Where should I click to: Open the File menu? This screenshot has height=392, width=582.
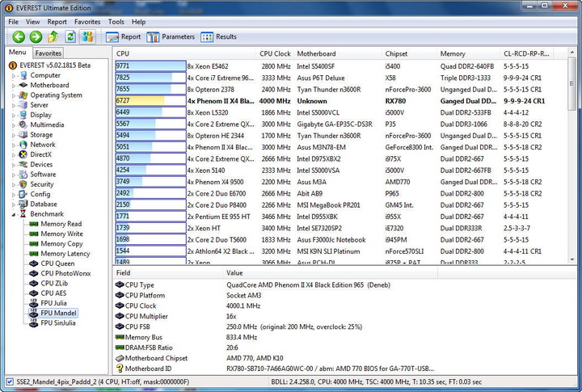click(x=14, y=22)
